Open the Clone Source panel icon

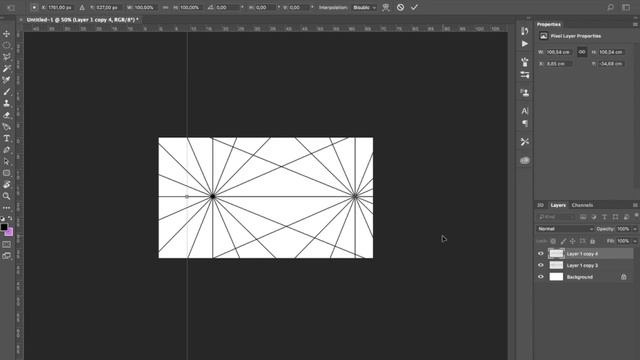click(524, 93)
